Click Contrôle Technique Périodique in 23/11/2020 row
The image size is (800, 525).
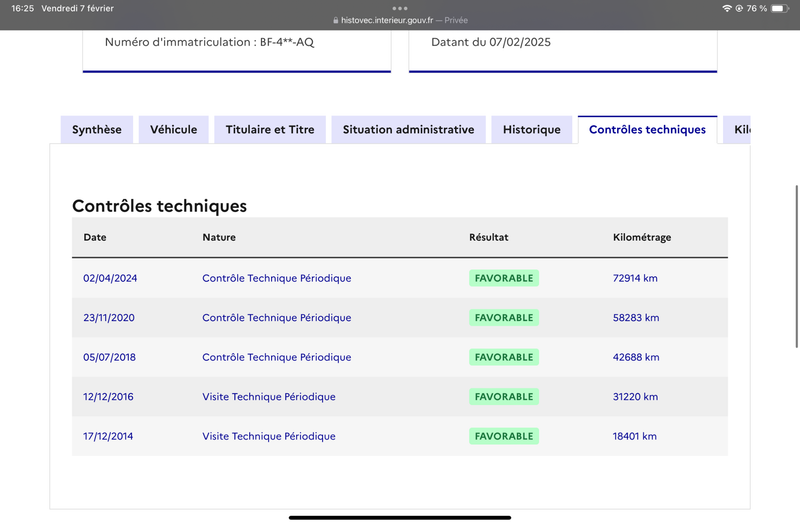click(x=277, y=317)
